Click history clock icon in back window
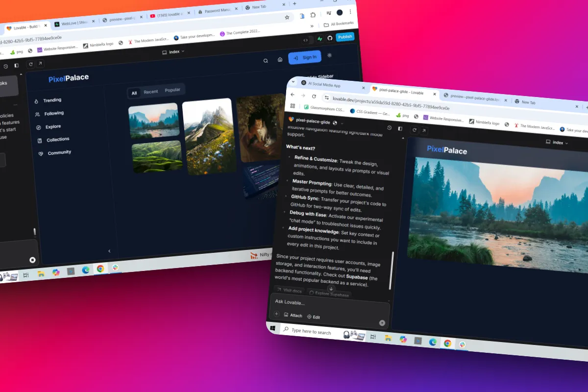The image size is (588, 392). pos(6,66)
